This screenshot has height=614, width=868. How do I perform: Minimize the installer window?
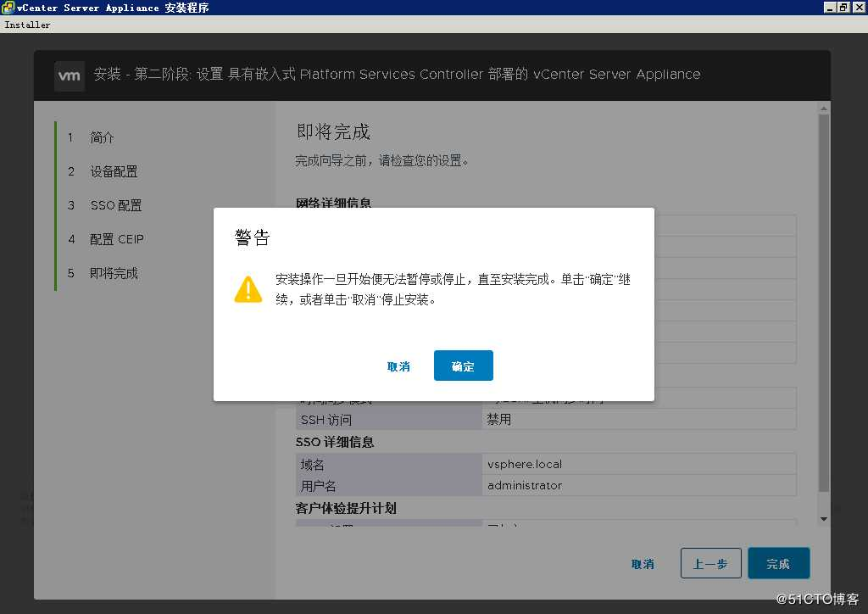pos(829,7)
